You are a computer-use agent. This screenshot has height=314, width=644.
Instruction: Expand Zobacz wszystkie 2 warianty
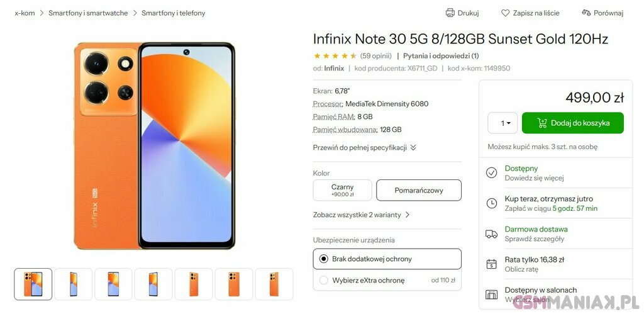pyautogui.click(x=362, y=215)
